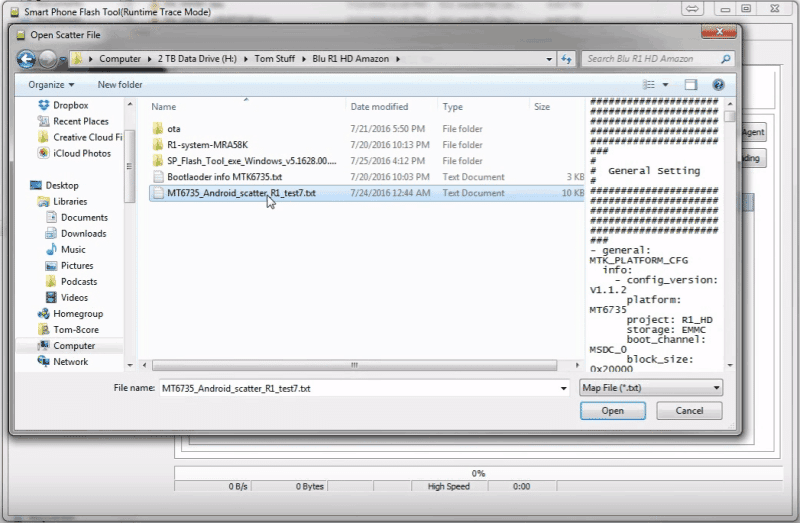Viewport: 800px width, 523px height.
Task: Click the Back navigation arrow button
Action: (26, 59)
